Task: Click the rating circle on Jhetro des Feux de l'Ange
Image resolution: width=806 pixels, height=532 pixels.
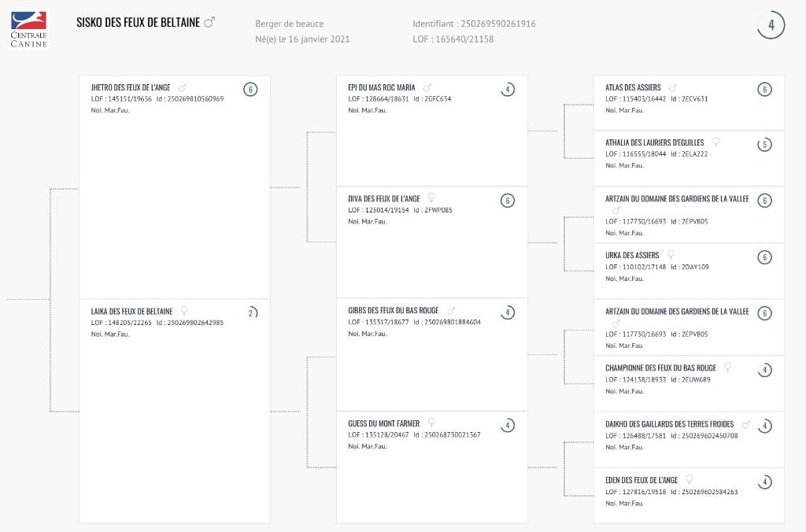Action: [x=250, y=89]
